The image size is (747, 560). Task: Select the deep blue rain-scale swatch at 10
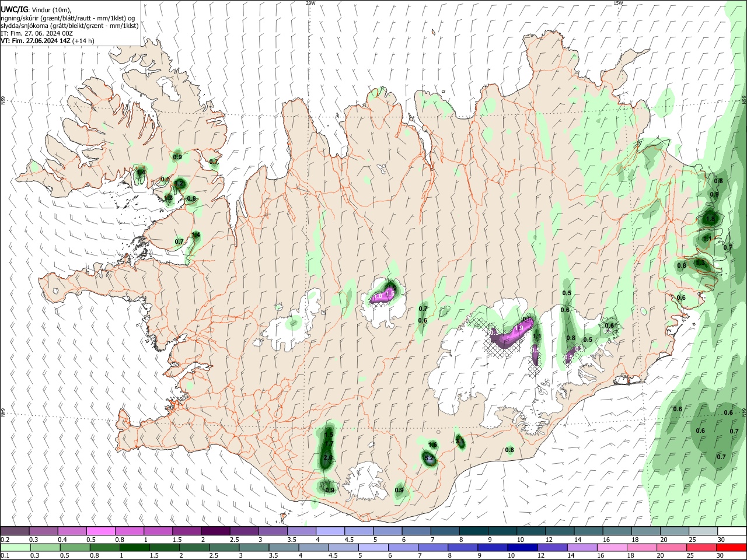[522, 548]
